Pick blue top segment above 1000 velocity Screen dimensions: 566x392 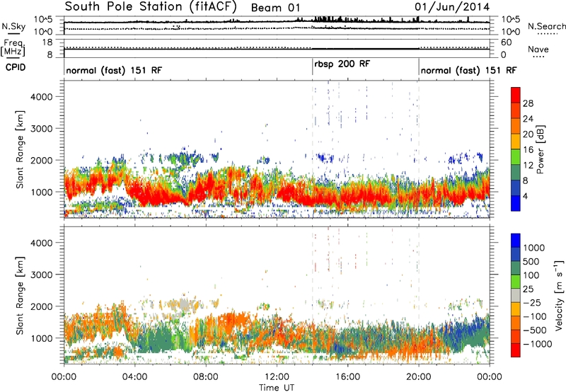[x=516, y=241]
